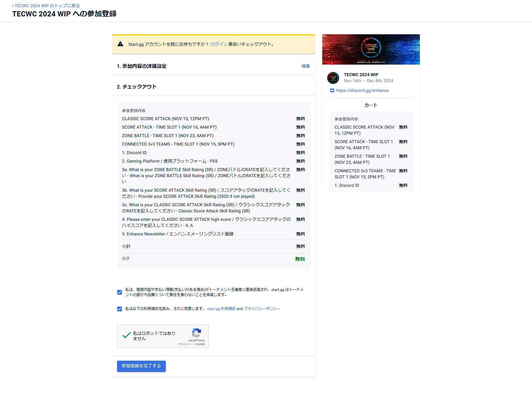The image size is (532, 418).
Task: Toggle the terms of service agreement checkbox
Action: point(119,309)
